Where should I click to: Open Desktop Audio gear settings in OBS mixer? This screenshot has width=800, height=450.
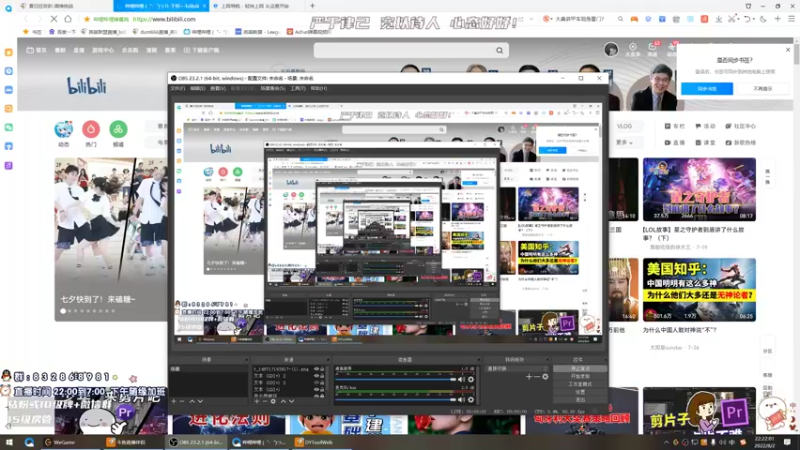pyautogui.click(x=471, y=380)
